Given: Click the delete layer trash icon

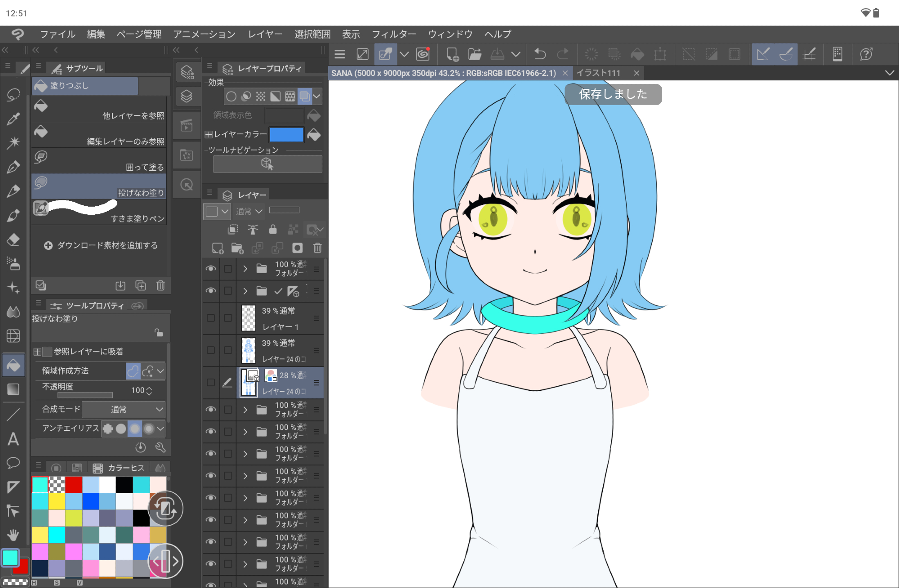Looking at the screenshot, I should tap(317, 248).
